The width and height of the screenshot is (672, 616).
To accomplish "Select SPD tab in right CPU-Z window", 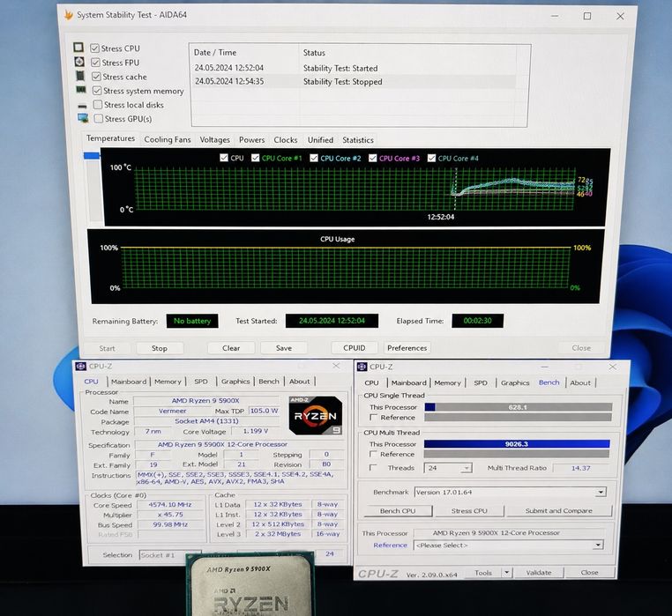I will tap(481, 382).
